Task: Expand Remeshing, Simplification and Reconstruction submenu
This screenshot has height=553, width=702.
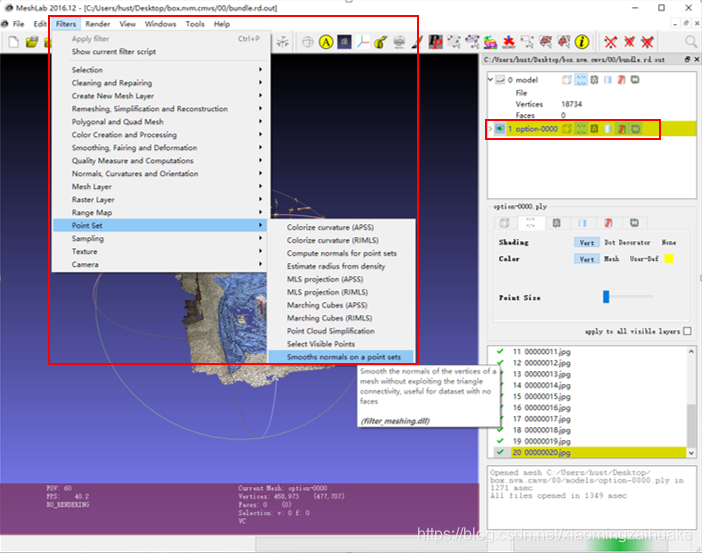Action: click(x=161, y=108)
